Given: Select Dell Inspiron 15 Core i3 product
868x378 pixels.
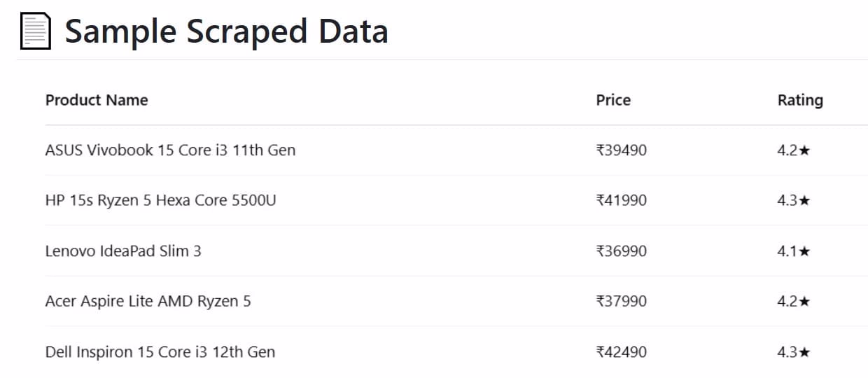Looking at the screenshot, I should point(160,351).
